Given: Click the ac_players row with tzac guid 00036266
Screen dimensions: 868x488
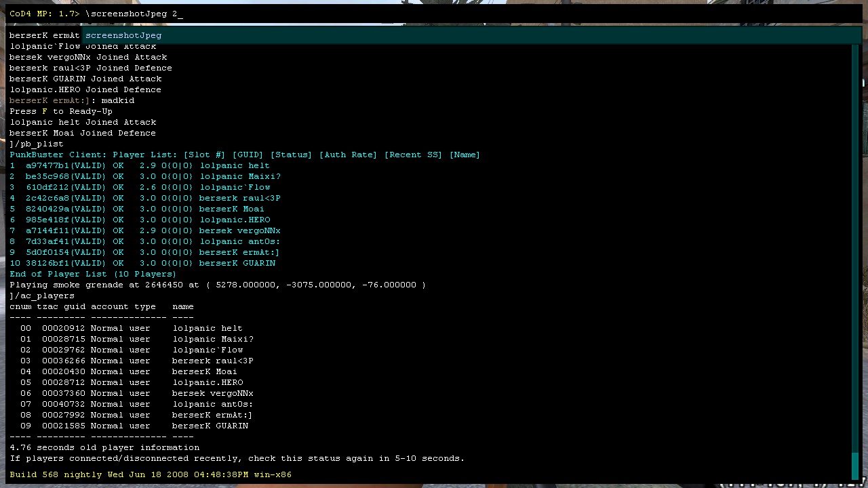Looking at the screenshot, I should point(137,361).
